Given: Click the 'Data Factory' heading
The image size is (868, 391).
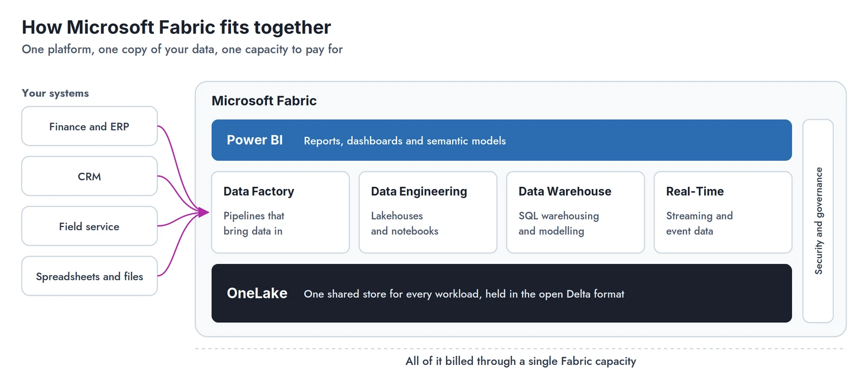Looking at the screenshot, I should click(x=259, y=191).
